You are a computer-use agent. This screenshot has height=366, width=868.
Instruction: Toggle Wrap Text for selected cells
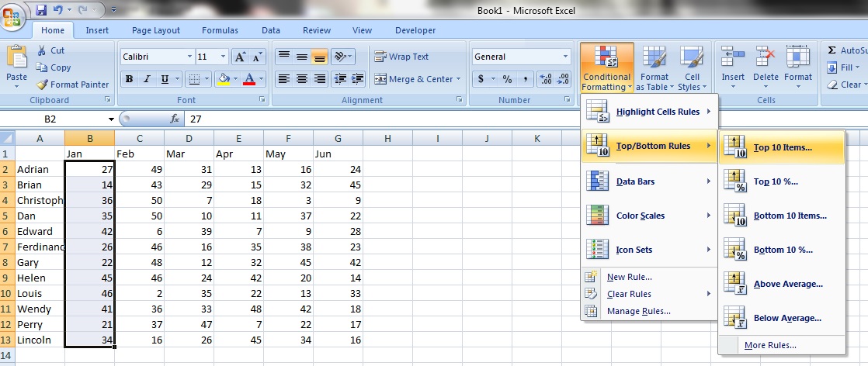click(401, 57)
